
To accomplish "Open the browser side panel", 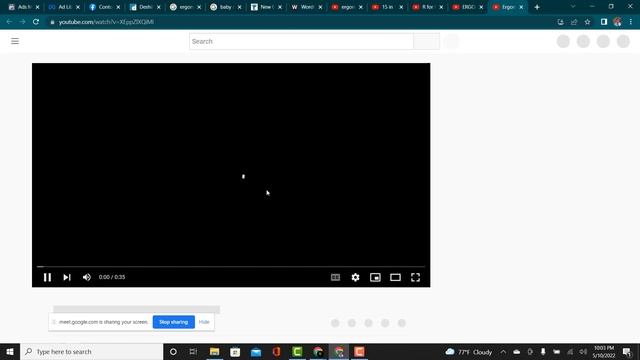I will pyautogui.click(x=604, y=22).
